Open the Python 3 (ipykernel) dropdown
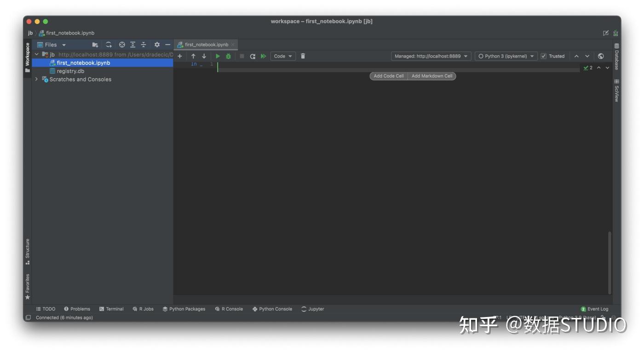The width and height of the screenshot is (644, 352). [x=506, y=56]
